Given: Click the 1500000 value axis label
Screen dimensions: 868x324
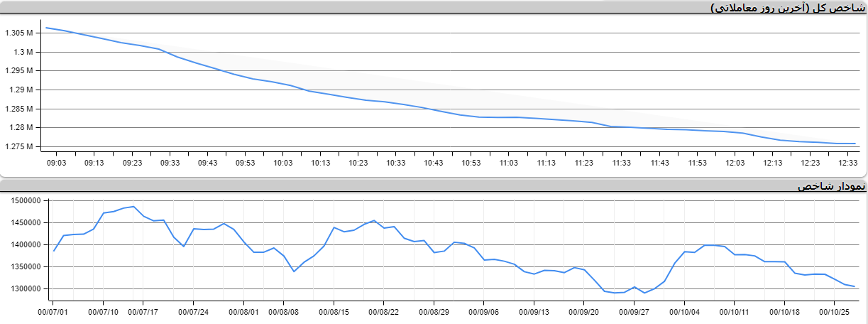Looking at the screenshot, I should pos(21,201).
